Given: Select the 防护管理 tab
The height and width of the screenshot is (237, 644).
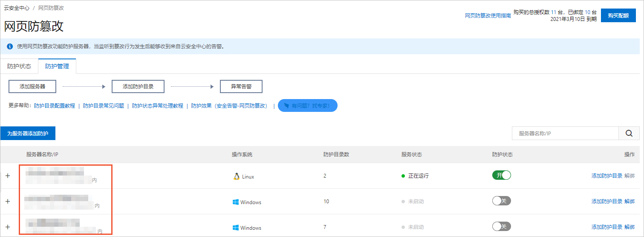Looking at the screenshot, I should tap(57, 67).
